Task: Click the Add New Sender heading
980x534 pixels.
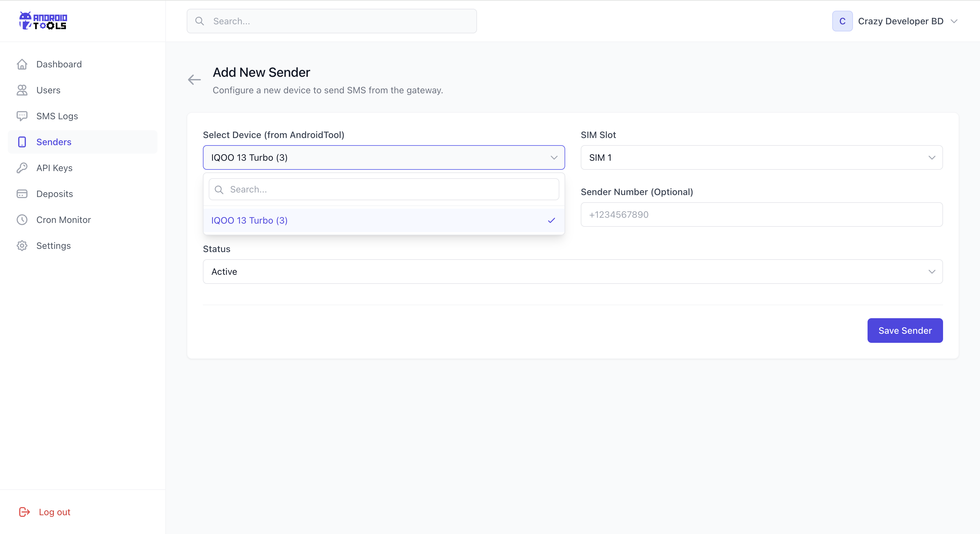Action: click(261, 72)
